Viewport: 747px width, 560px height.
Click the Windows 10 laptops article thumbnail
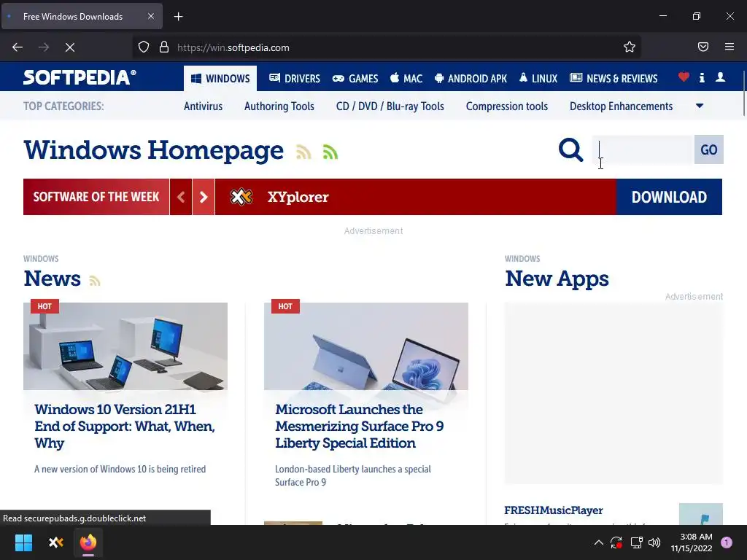pos(125,346)
